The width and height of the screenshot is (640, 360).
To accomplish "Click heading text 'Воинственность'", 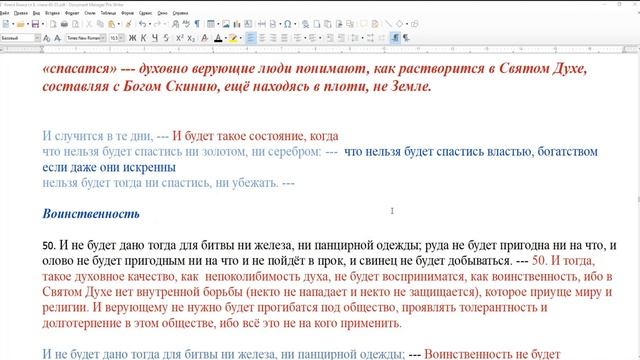I will [x=91, y=213].
